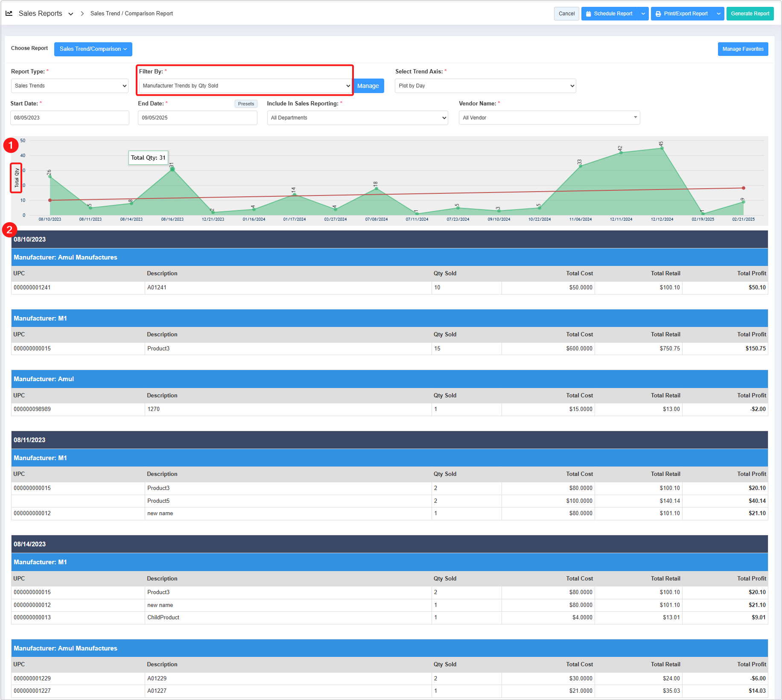Open the Vendor Name dropdown
This screenshot has width=782, height=700.
pos(549,118)
